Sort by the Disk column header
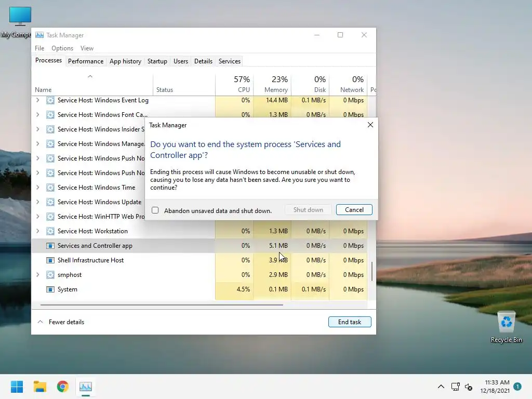Viewport: 532px width, 399px height. (310, 84)
